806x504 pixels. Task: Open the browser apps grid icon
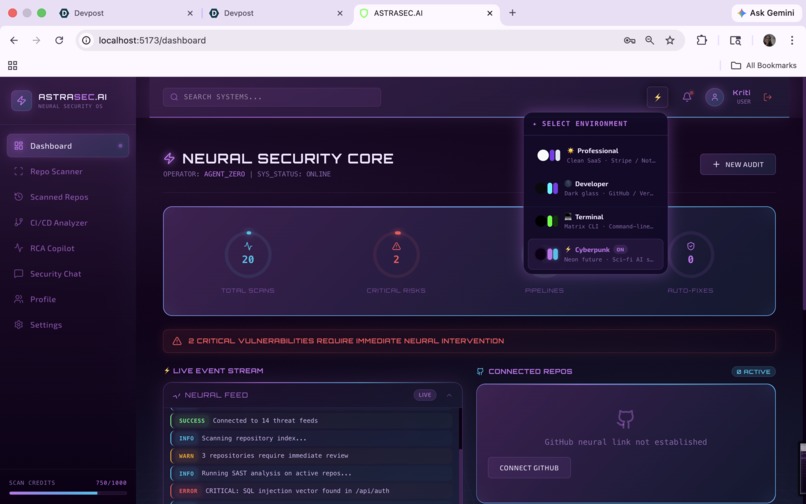pyautogui.click(x=12, y=65)
